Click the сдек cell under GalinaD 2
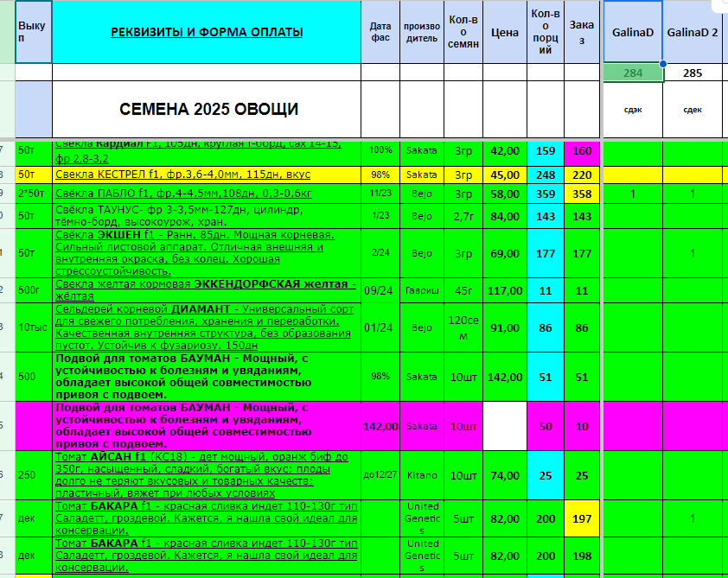The height and width of the screenshot is (578, 728). click(x=693, y=110)
